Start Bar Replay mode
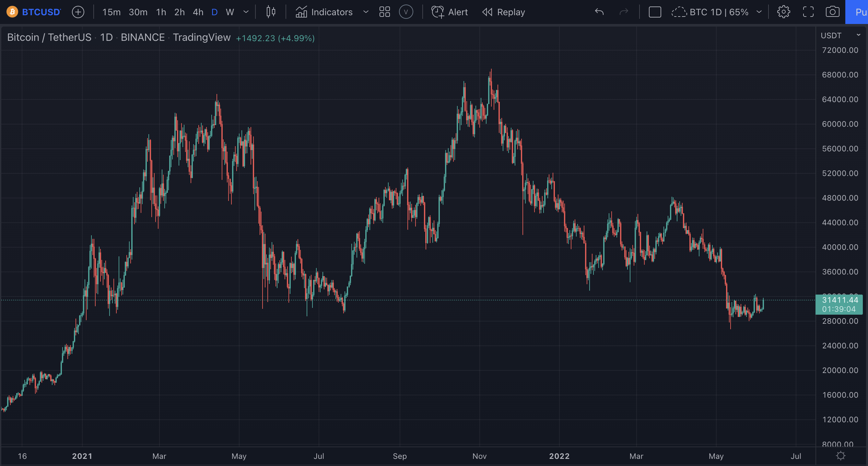The image size is (868, 466). [504, 12]
